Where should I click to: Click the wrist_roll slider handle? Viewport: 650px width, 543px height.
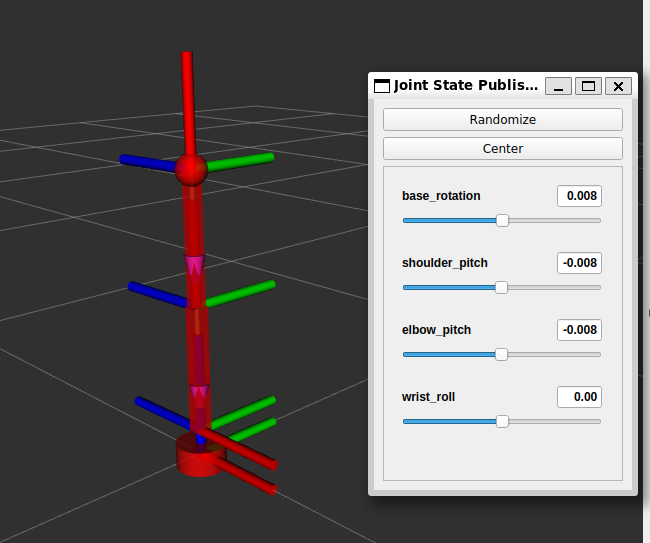click(x=502, y=422)
